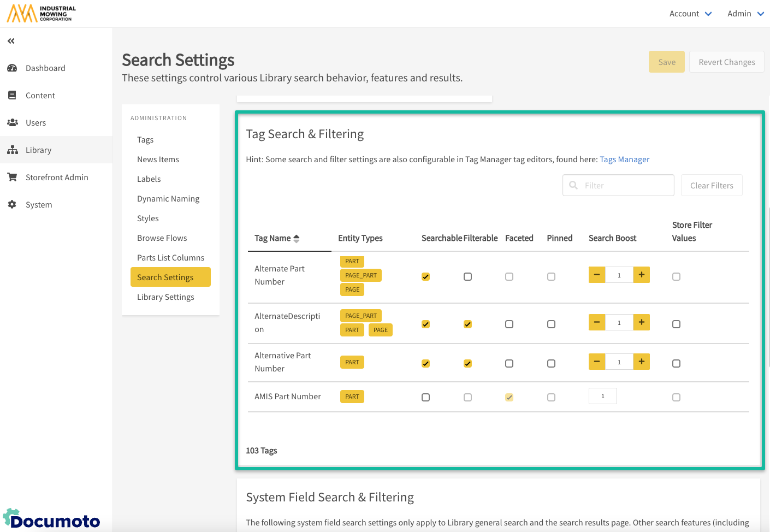The width and height of the screenshot is (770, 532).
Task: Open the Tags Manager link
Action: point(625,159)
